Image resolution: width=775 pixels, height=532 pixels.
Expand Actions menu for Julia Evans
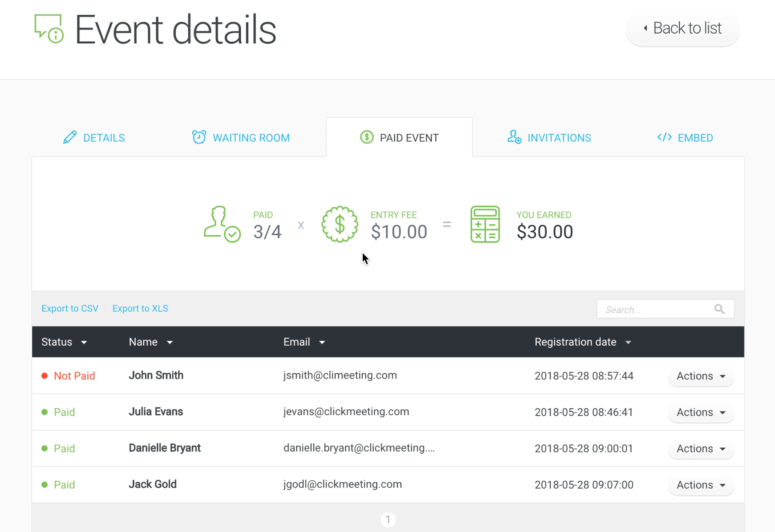701,412
